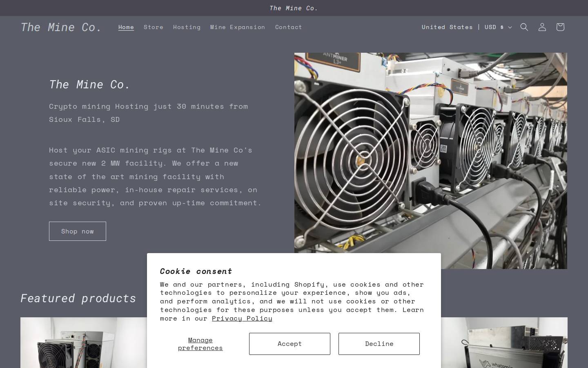Click the hero heading The Mine Co.
Viewport: 588px width, 368px height.
90,84
